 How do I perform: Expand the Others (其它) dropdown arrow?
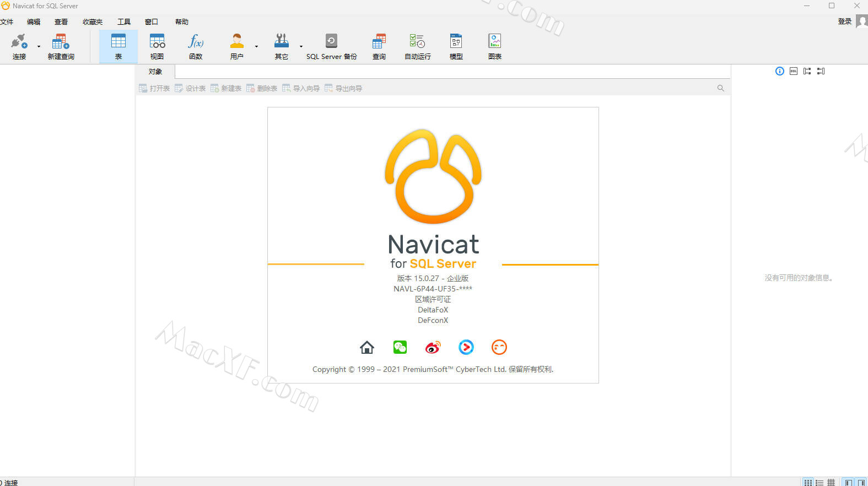pos(301,47)
